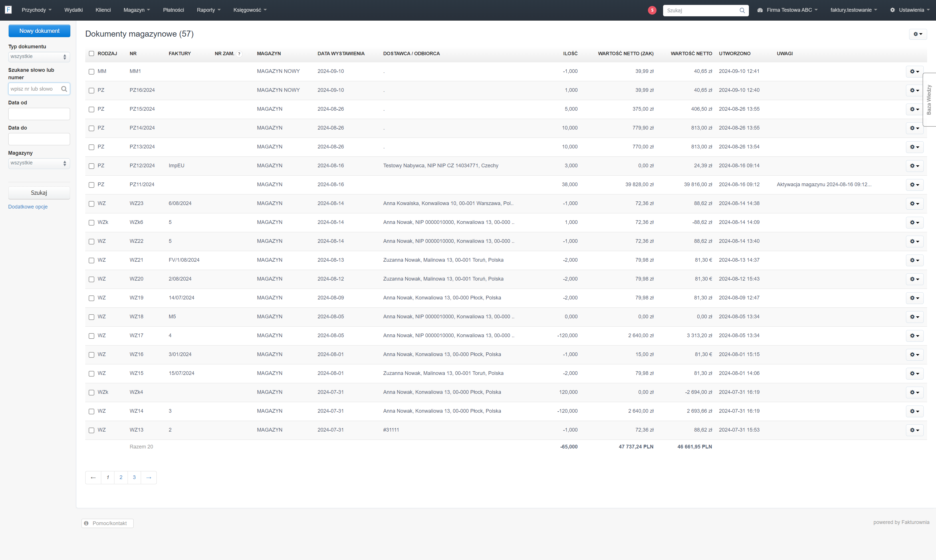
Task: Open the gear menu for row WZk4
Action: (x=915, y=392)
